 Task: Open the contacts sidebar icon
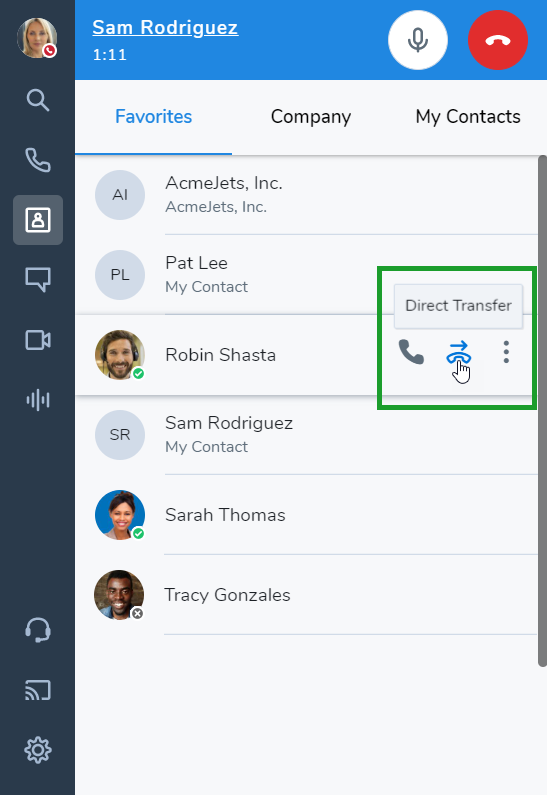point(38,220)
